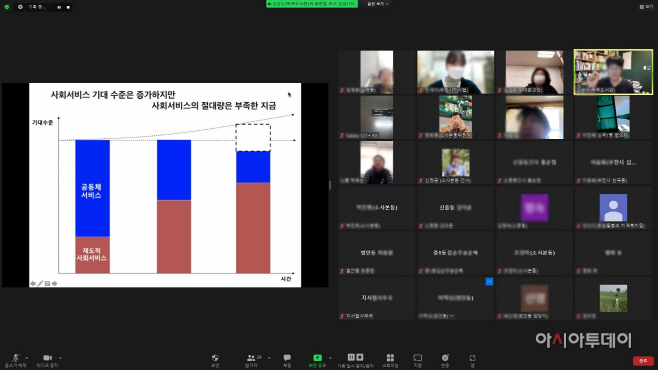
Task: Open Breakout Rooms from the toolbar
Action: (390, 360)
